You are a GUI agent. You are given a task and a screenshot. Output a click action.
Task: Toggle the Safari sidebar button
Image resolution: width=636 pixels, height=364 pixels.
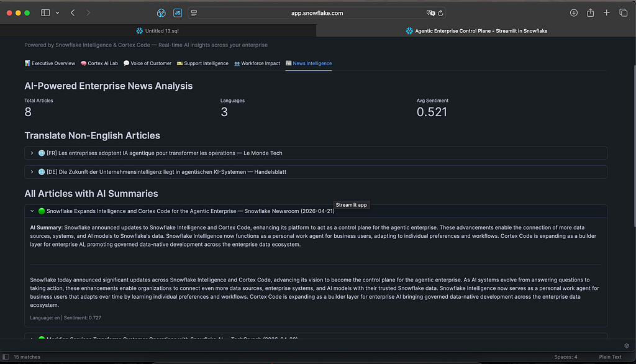[45, 13]
